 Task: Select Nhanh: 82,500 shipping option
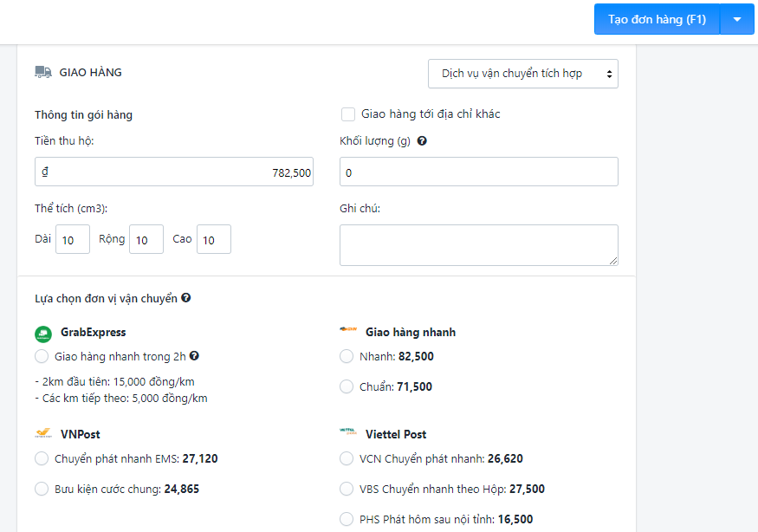[347, 356]
